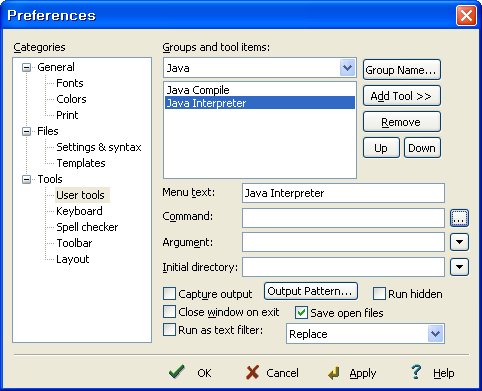The height and width of the screenshot is (391, 482).
Task: Open the Output Pattern... dialog
Action: pos(311,291)
